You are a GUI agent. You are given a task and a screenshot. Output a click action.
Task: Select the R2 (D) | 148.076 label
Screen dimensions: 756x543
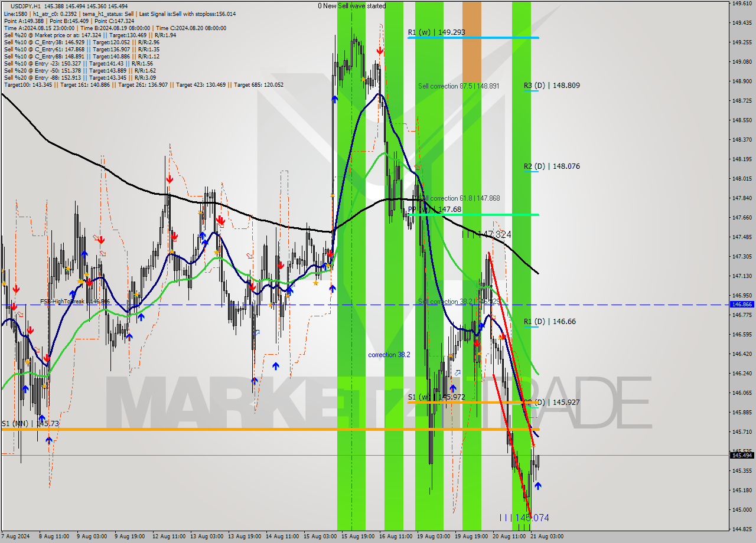[x=552, y=166]
